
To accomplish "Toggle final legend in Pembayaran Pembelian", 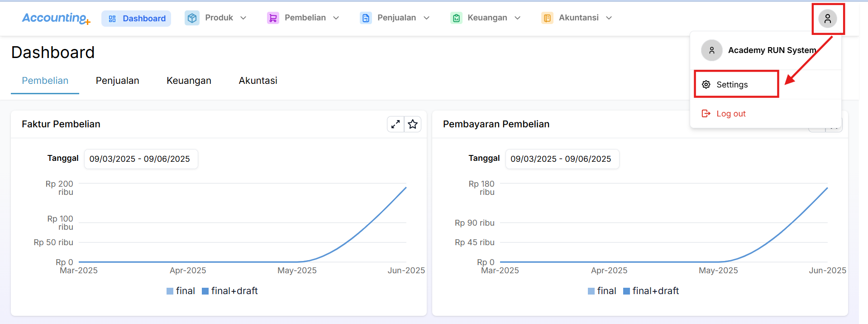I will pos(602,291).
